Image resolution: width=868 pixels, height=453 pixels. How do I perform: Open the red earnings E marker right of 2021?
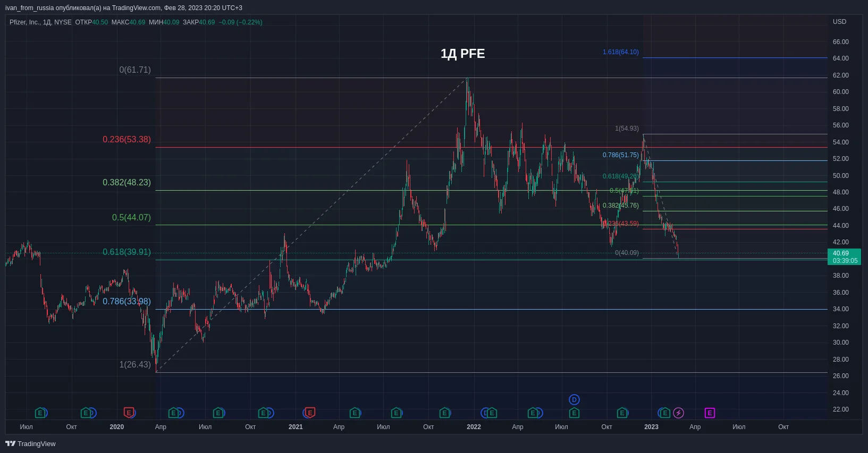tap(310, 413)
